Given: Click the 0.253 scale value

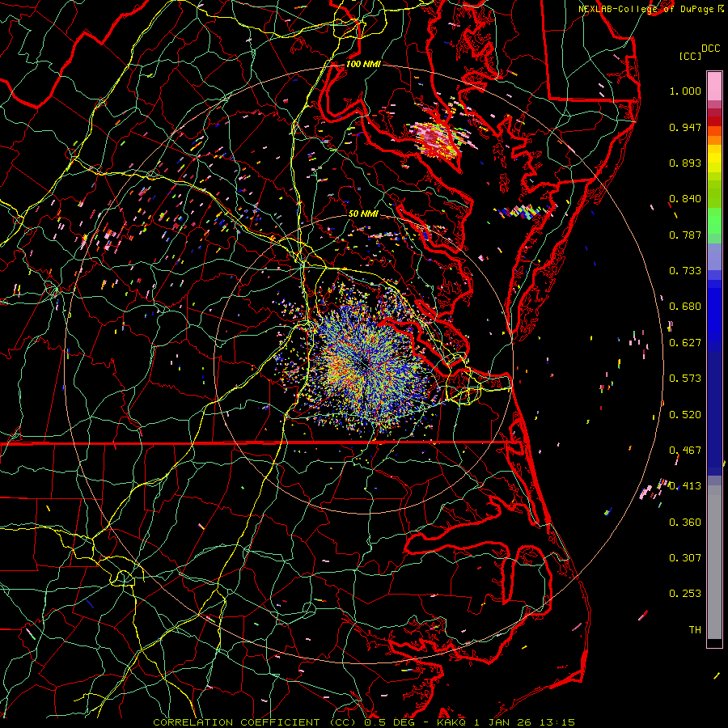Looking at the screenshot, I should pos(685,594).
